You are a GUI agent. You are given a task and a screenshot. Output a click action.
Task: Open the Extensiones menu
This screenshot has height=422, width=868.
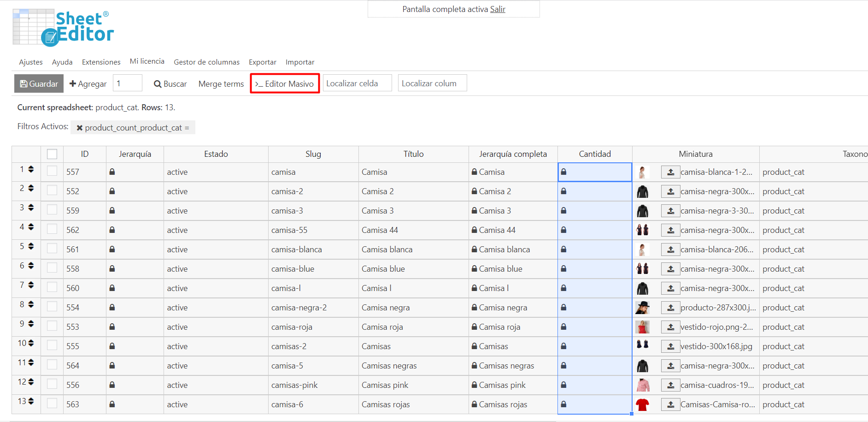(101, 62)
